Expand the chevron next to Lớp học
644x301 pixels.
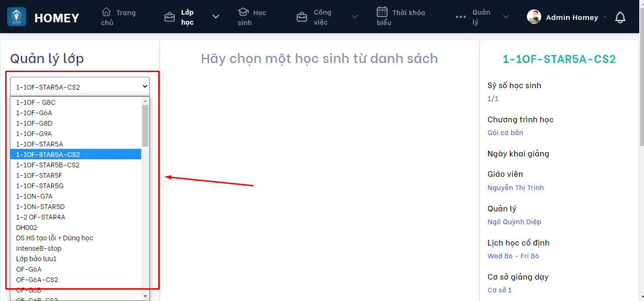pyautogui.click(x=216, y=16)
